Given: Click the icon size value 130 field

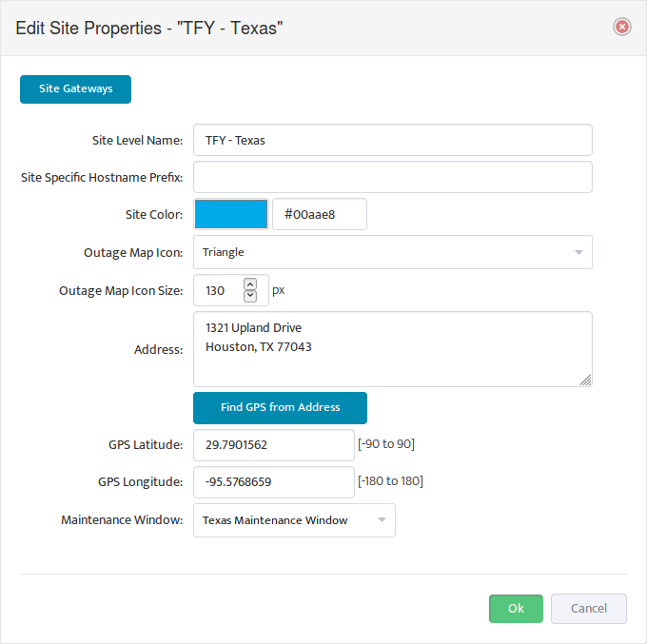Looking at the screenshot, I should (x=219, y=290).
